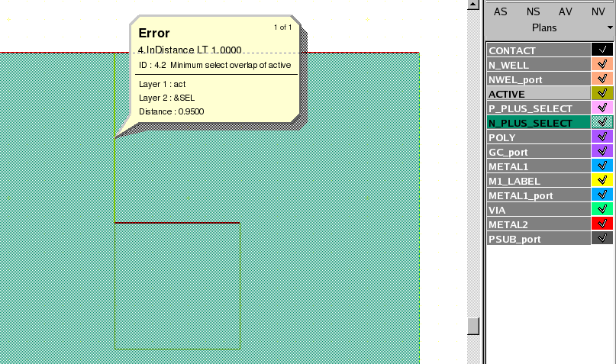616x364 pixels.
Task: Click the Plans panel header label
Action: (543, 27)
